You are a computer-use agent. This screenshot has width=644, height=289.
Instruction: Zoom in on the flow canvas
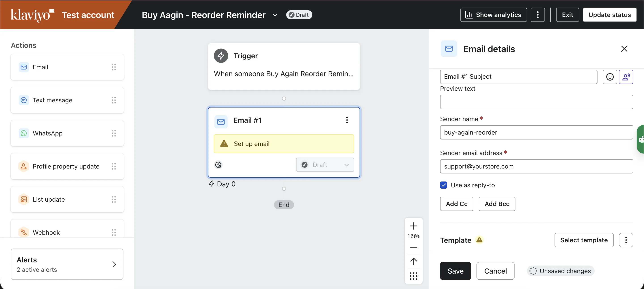413,226
